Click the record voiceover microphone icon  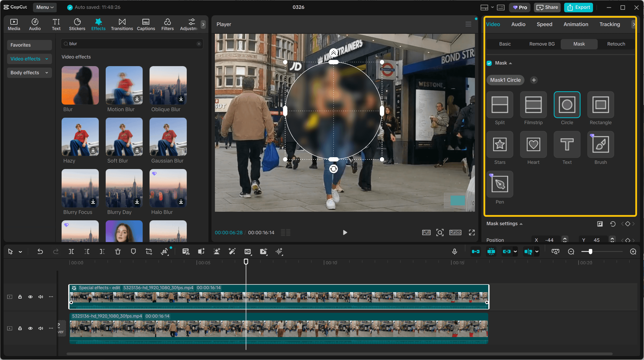[x=454, y=251]
